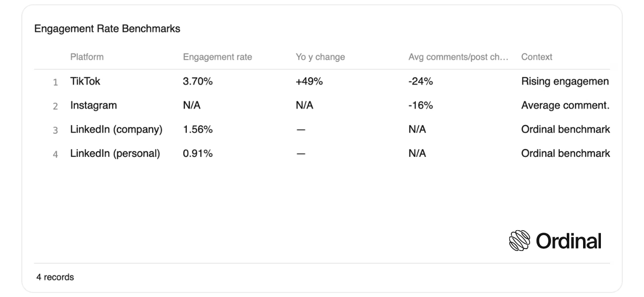This screenshot has height=297, width=644.
Task: Expand the Rising engagement context cell
Action: (x=565, y=82)
